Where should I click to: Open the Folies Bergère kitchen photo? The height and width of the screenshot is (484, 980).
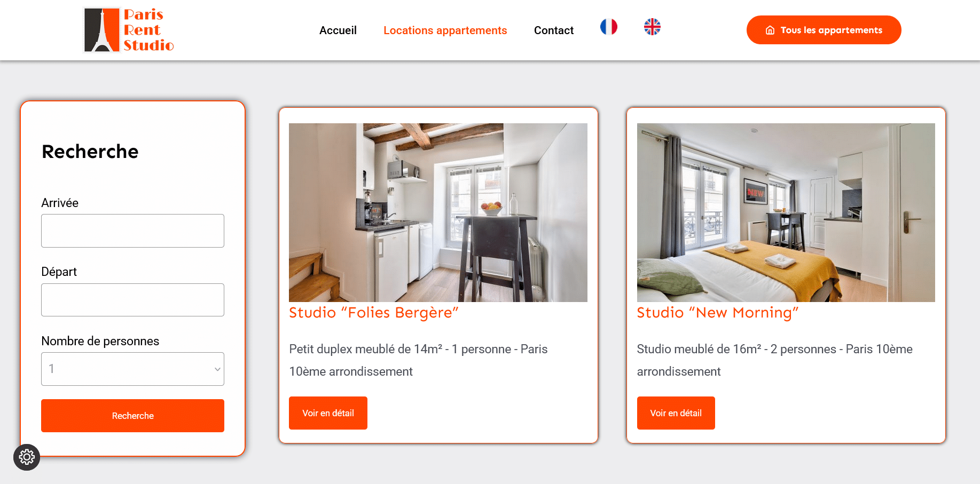pyautogui.click(x=438, y=212)
